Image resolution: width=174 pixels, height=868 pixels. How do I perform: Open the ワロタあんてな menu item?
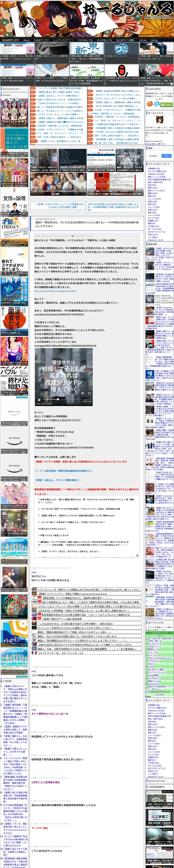[x=85, y=40]
